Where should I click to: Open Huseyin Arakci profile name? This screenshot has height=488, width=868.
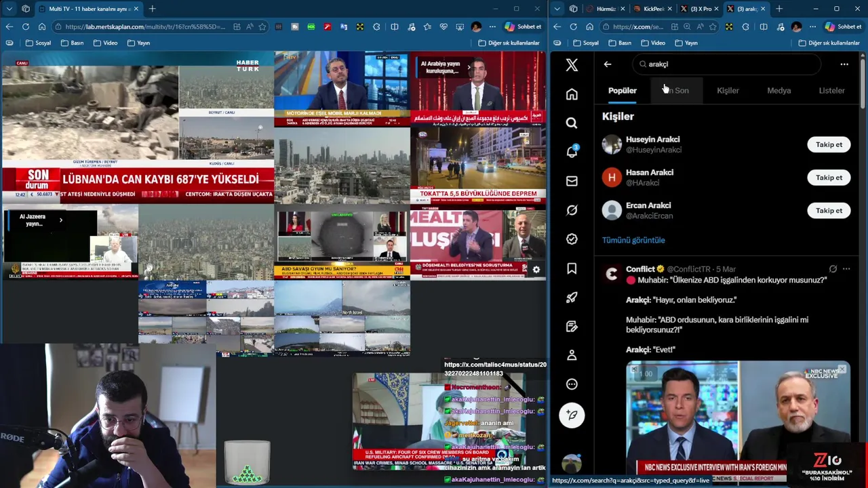click(652, 140)
